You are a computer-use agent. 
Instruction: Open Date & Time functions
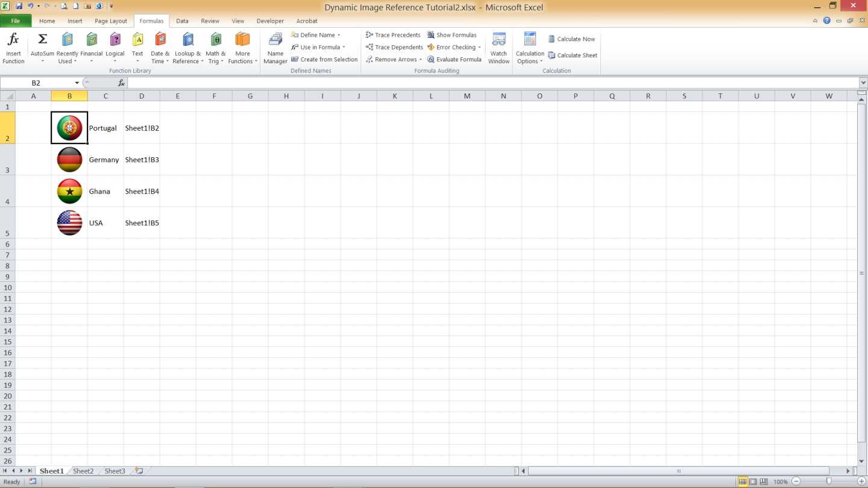[x=160, y=49]
